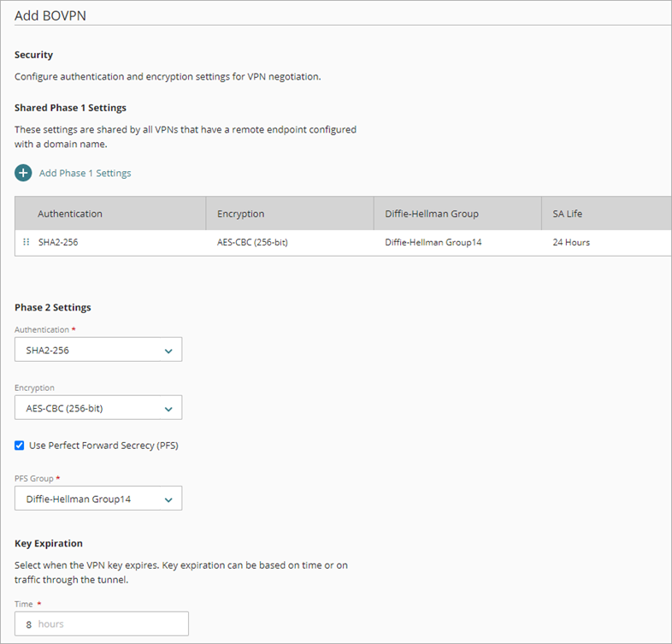Select the SHA2-256 cell in Phase 1 table
The width and height of the screenshot is (672, 644).
point(58,242)
